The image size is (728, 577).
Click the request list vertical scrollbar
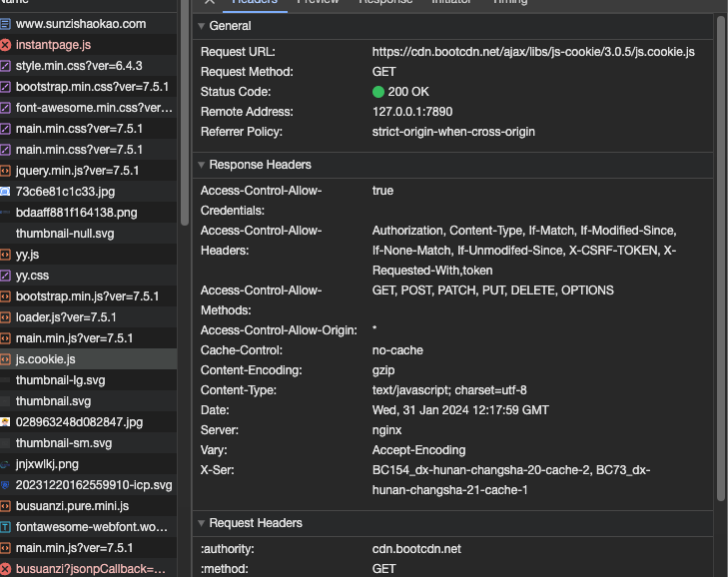coord(185,113)
